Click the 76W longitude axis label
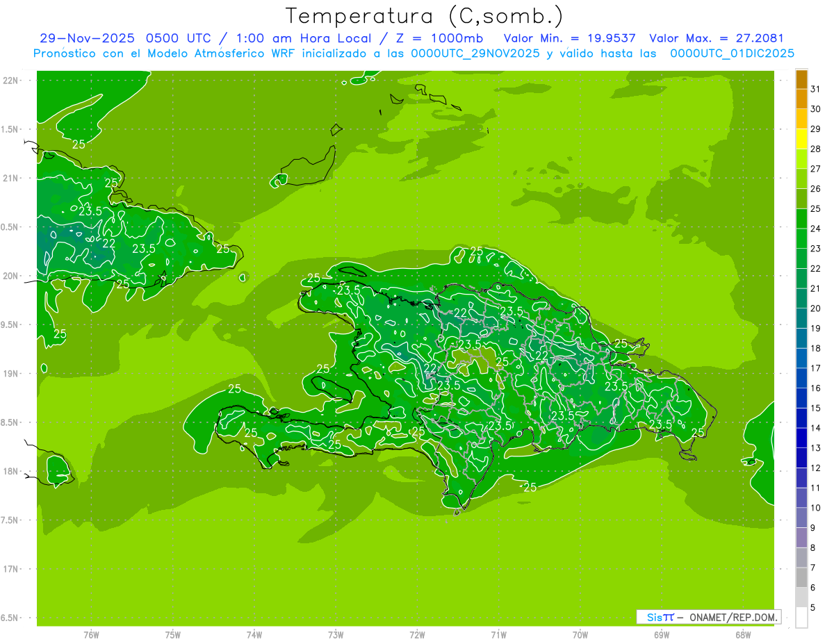 pos(91,634)
